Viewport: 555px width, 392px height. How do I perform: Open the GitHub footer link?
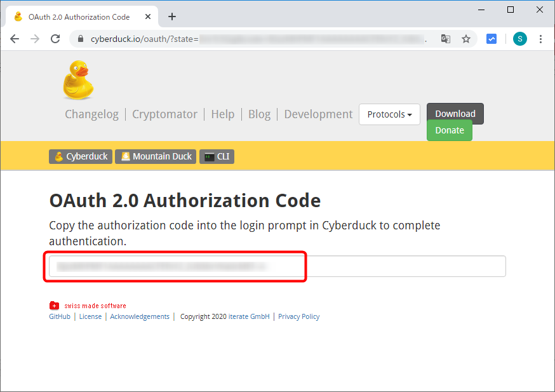60,316
